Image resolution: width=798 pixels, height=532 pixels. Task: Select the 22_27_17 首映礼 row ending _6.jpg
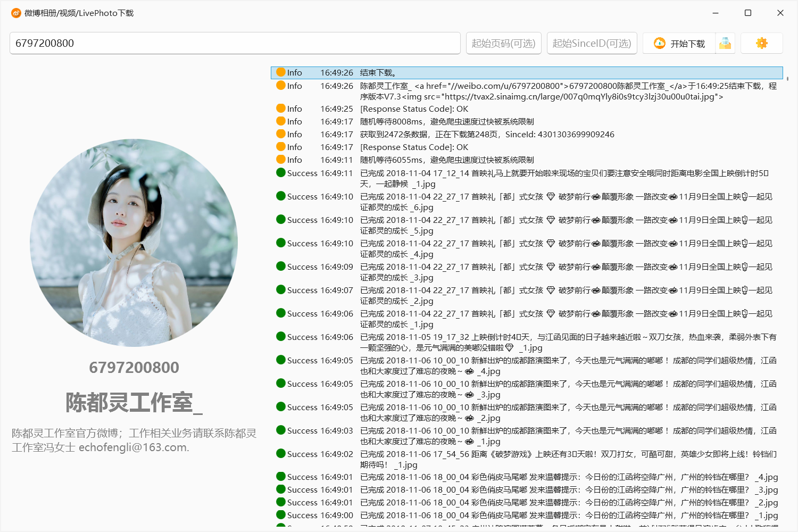coord(527,202)
